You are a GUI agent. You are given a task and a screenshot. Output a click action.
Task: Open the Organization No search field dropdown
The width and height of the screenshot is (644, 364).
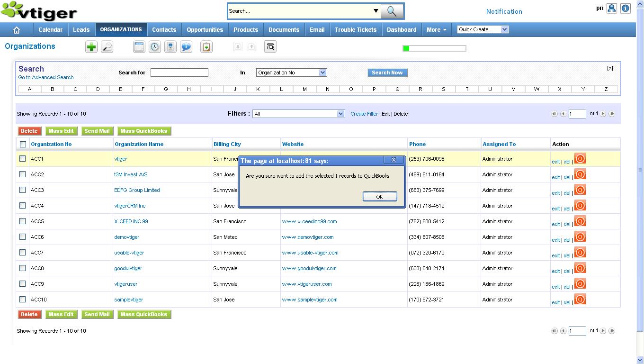point(291,73)
